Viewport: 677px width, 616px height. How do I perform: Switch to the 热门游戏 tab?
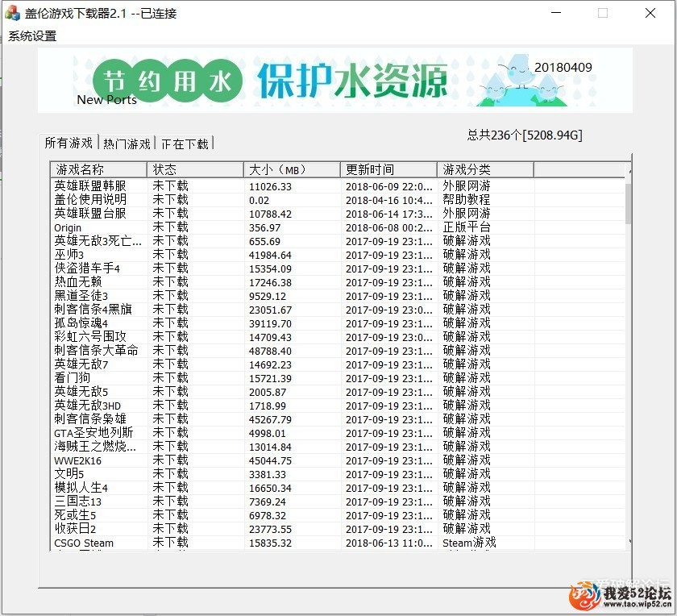point(127,144)
